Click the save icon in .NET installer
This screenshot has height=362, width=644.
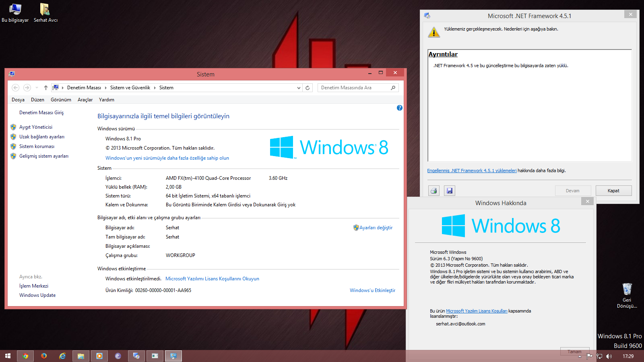450,191
